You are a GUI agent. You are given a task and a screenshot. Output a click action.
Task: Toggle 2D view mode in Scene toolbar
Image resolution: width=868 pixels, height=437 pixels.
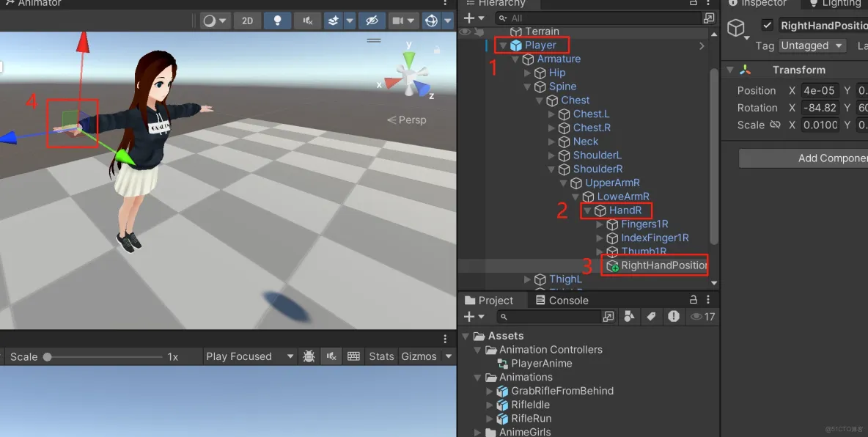(x=247, y=21)
